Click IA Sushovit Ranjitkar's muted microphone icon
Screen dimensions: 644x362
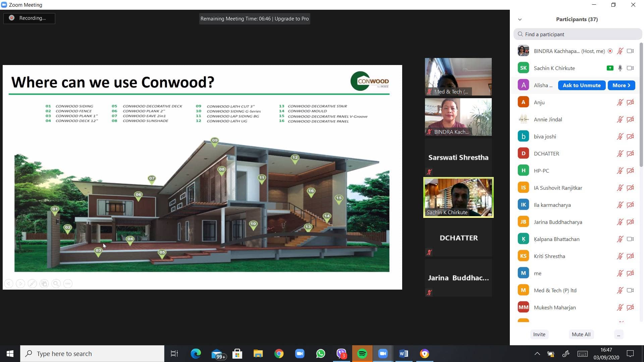pyautogui.click(x=620, y=188)
